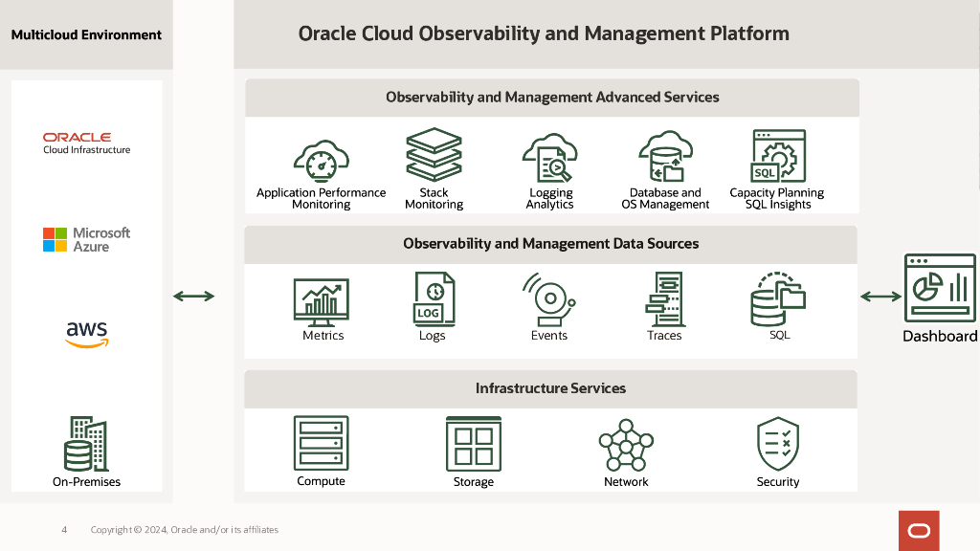Click the 'Metrics' label
The width and height of the screenshot is (980, 551).
pos(323,336)
